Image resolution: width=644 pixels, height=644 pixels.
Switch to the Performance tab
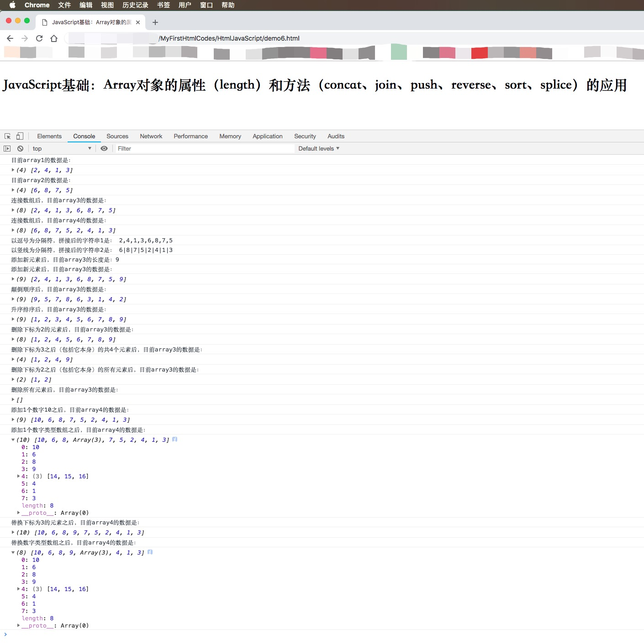191,136
